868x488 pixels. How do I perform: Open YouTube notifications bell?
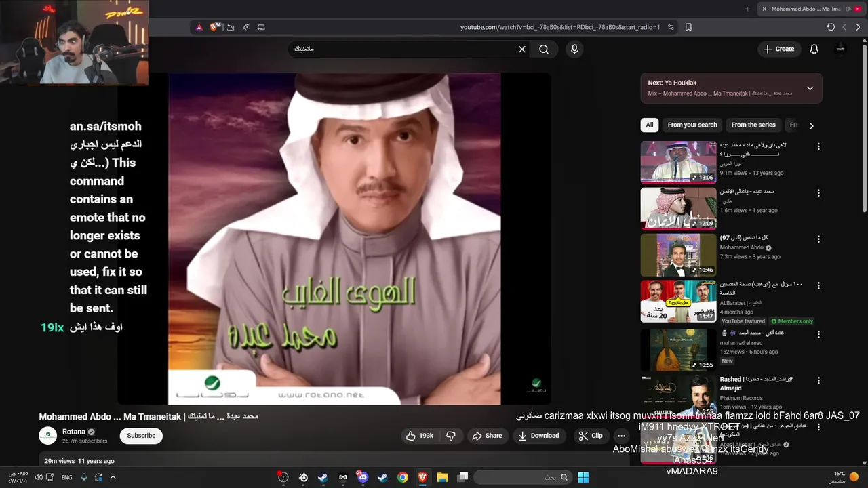coord(814,49)
